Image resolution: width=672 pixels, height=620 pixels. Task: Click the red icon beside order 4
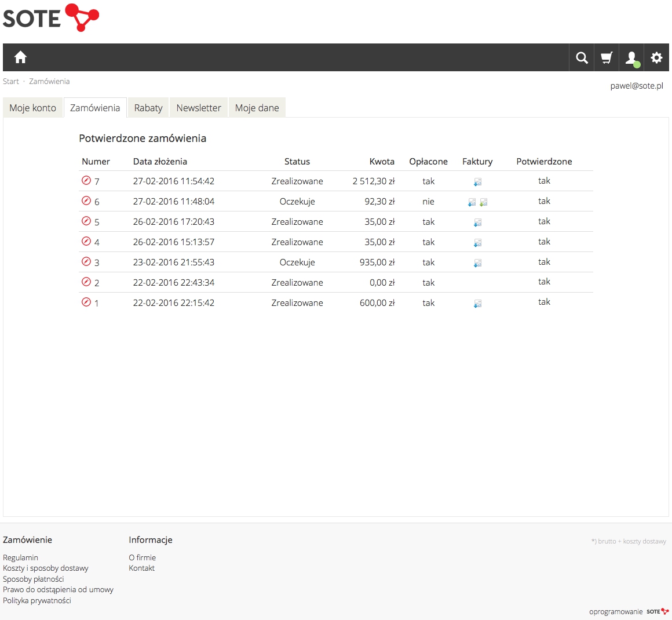click(x=86, y=242)
